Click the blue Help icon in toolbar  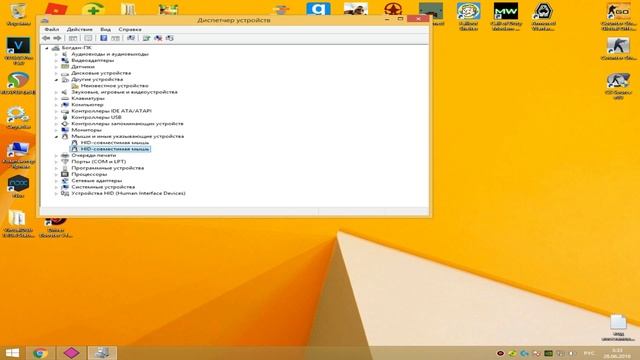(104, 38)
